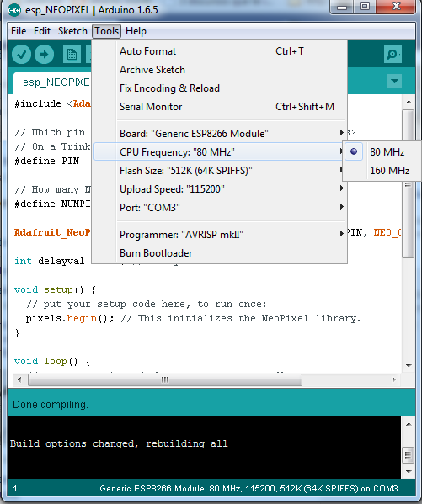This screenshot has width=422, height=504.
Task: Click the editor horizontal scrollbar thumb
Action: (165, 379)
